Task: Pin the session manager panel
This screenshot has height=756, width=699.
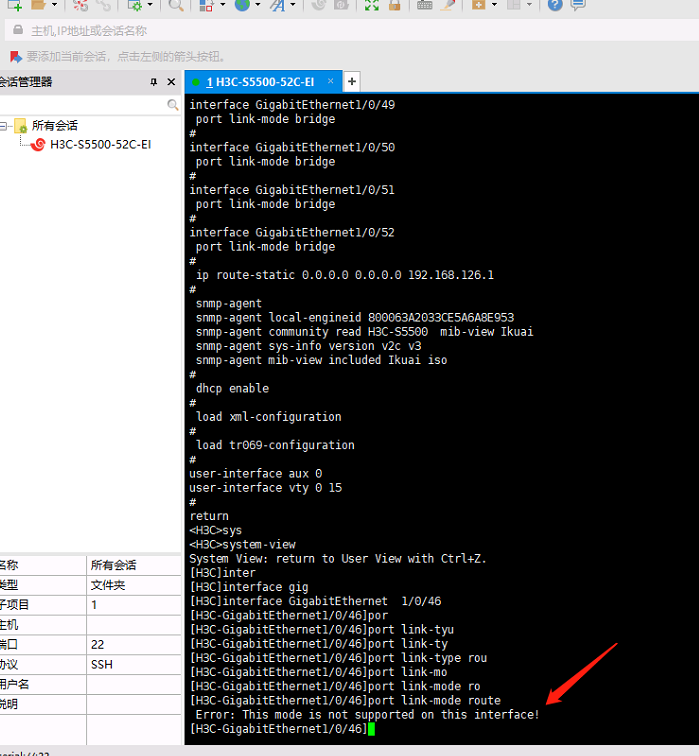Action: 154,81
